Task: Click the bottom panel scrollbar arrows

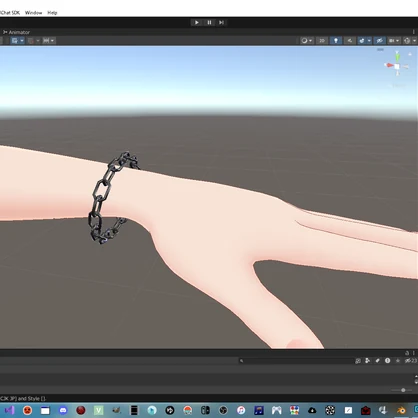Action: tap(416, 379)
